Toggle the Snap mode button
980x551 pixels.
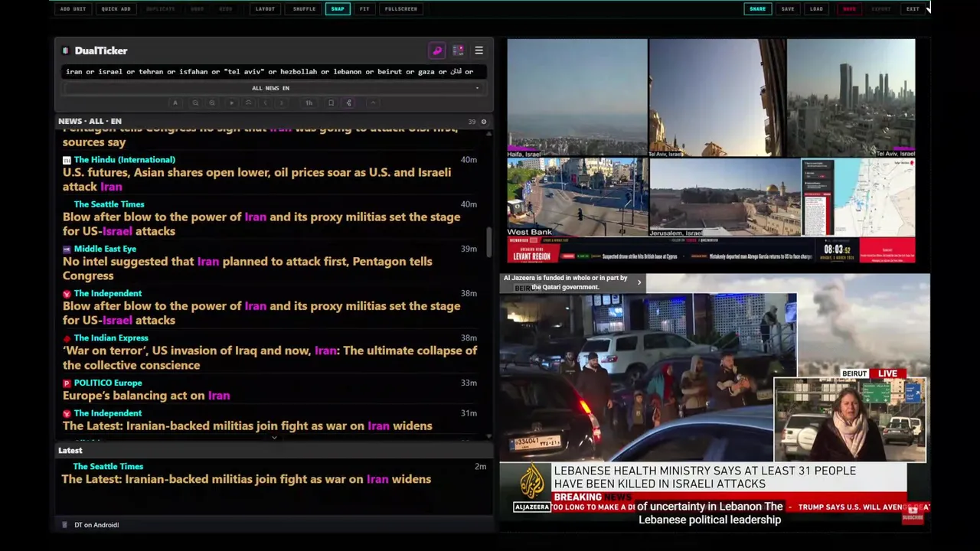click(337, 9)
